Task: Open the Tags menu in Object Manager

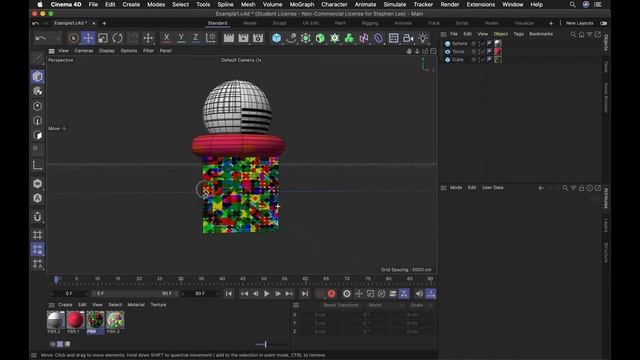Action: [518, 34]
